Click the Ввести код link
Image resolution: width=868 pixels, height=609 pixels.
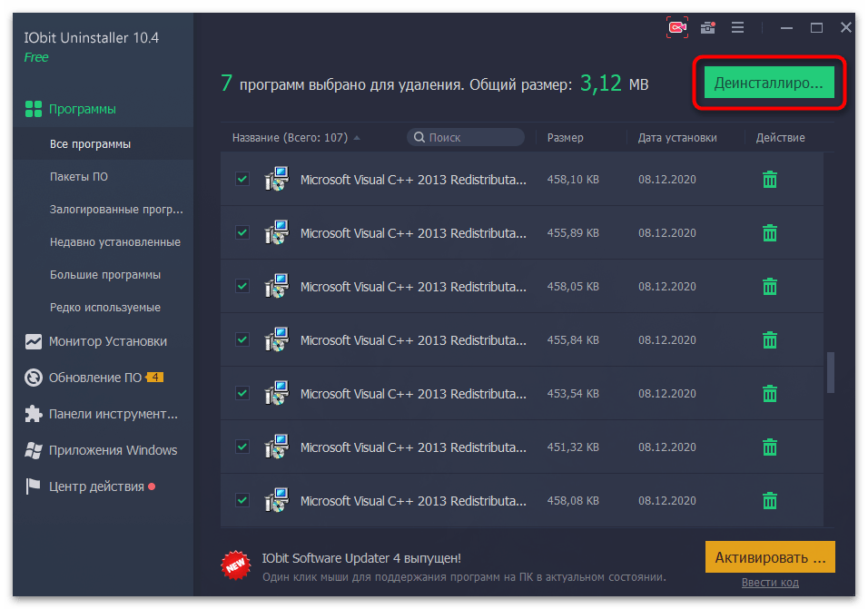click(770, 583)
